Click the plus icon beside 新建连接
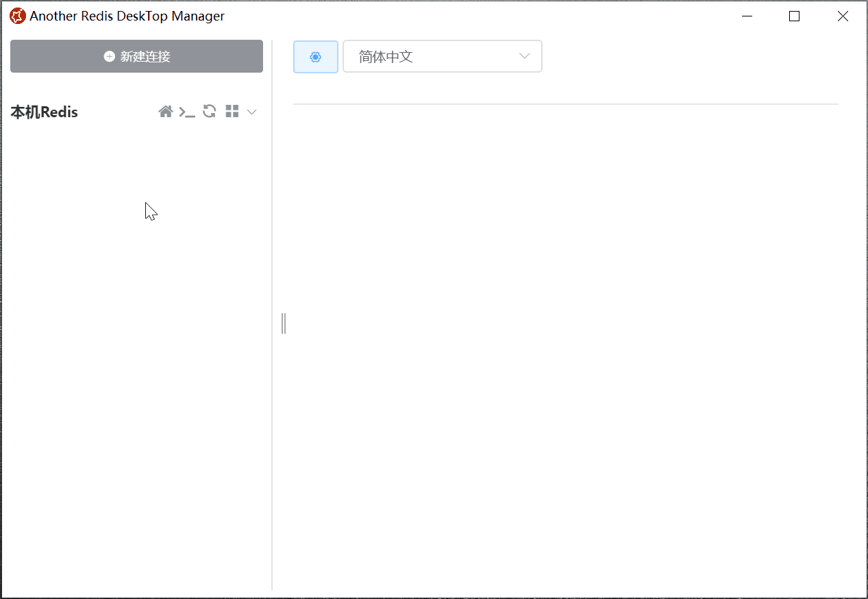Screen dimensions: 868x599 [x=110, y=57]
